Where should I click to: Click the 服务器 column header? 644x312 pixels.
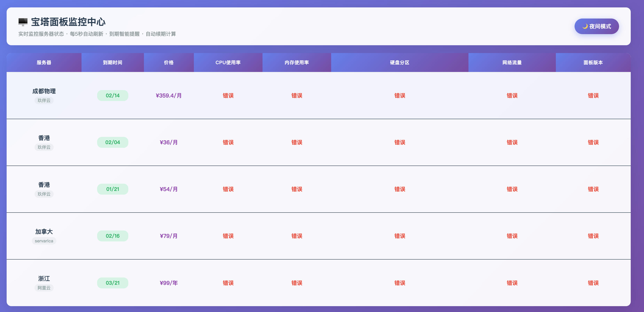44,63
